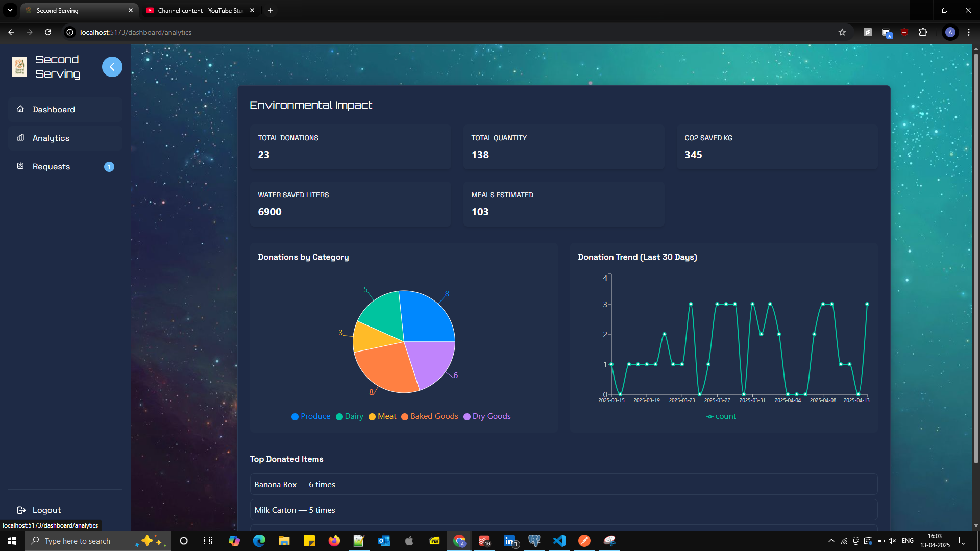Click the Requests notification badge
The image size is (980, 551).
coord(109,167)
